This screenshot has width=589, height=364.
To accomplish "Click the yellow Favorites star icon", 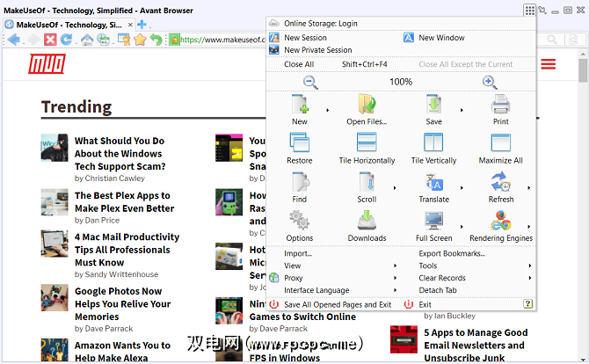I will tap(140, 40).
